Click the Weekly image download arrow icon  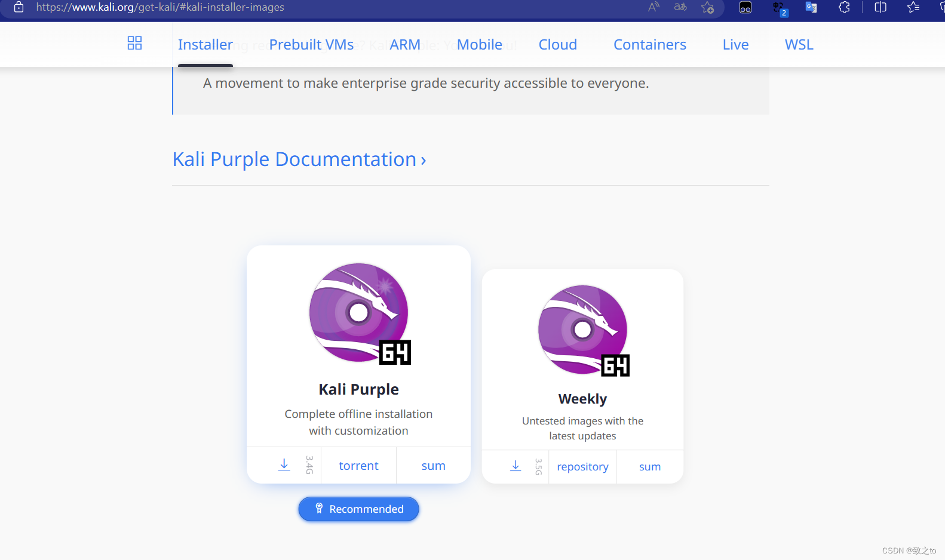516,466
